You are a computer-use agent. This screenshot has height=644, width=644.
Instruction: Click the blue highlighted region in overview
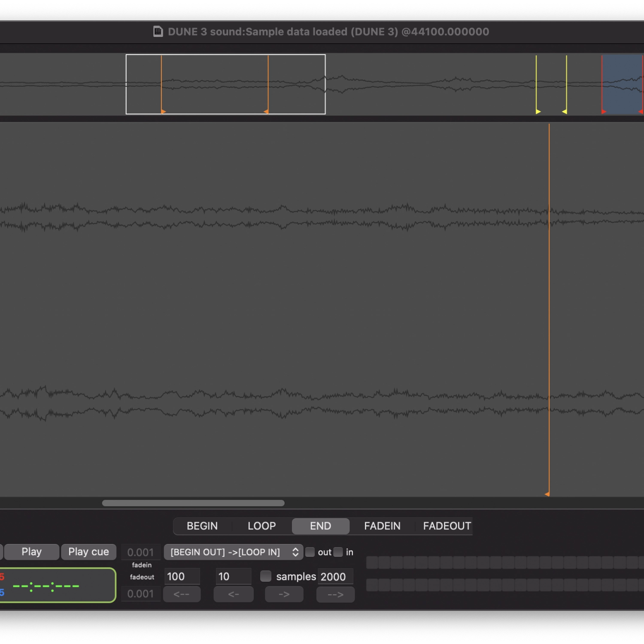click(x=623, y=84)
